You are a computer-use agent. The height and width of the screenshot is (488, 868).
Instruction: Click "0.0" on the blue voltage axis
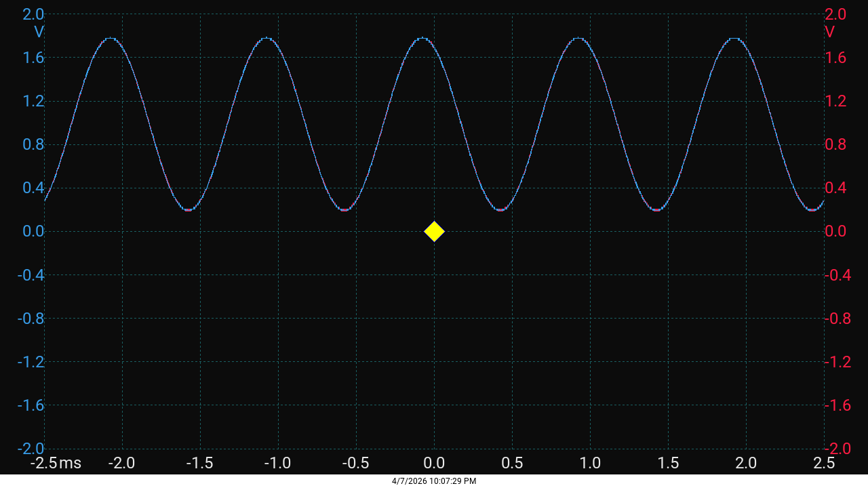tap(33, 231)
